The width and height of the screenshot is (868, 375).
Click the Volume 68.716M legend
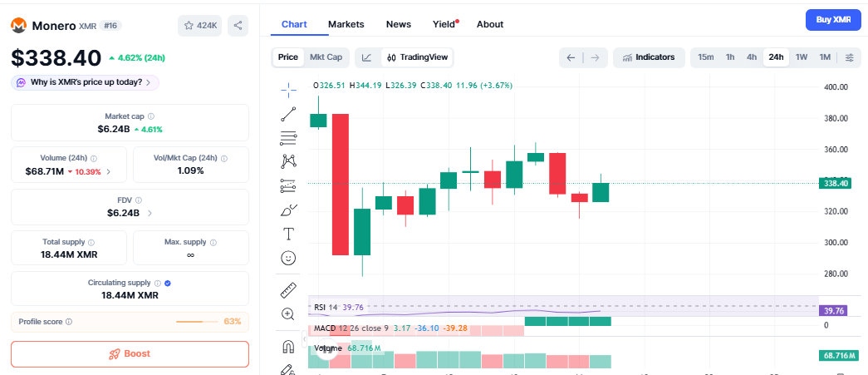tap(347, 348)
